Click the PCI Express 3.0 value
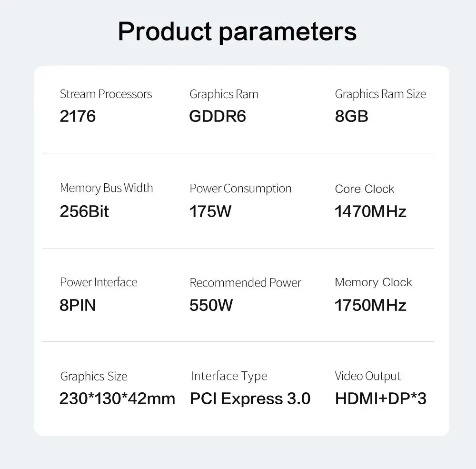The width and height of the screenshot is (476, 469). [x=250, y=399]
